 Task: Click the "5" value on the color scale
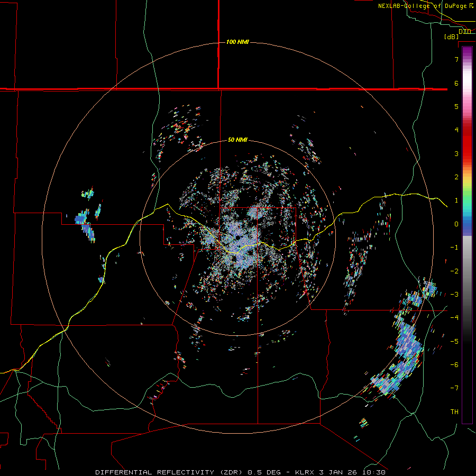coord(456,106)
